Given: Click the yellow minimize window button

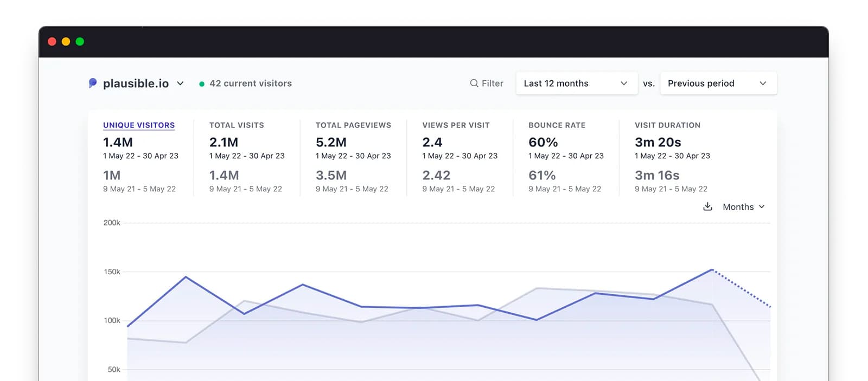Looking at the screenshot, I should click(66, 42).
